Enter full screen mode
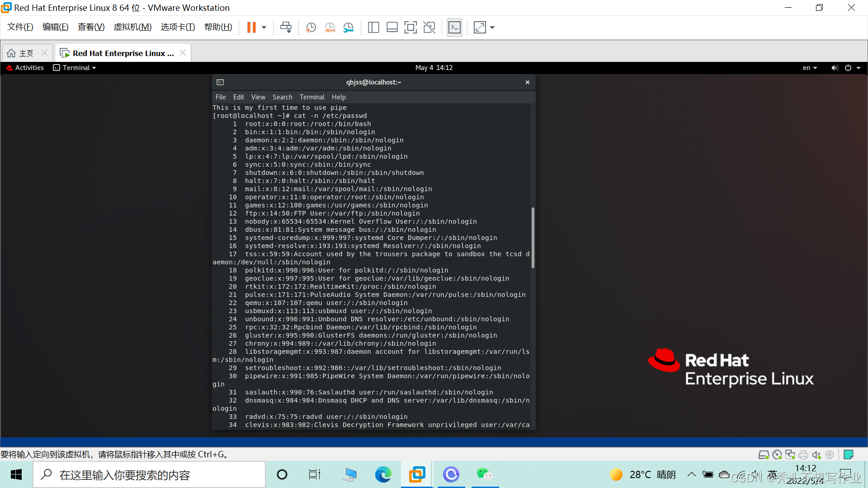The width and height of the screenshot is (868, 488). [x=410, y=27]
